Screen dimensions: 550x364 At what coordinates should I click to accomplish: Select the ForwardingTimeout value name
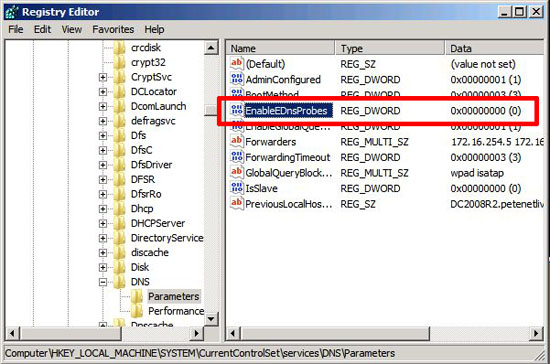tap(288, 157)
